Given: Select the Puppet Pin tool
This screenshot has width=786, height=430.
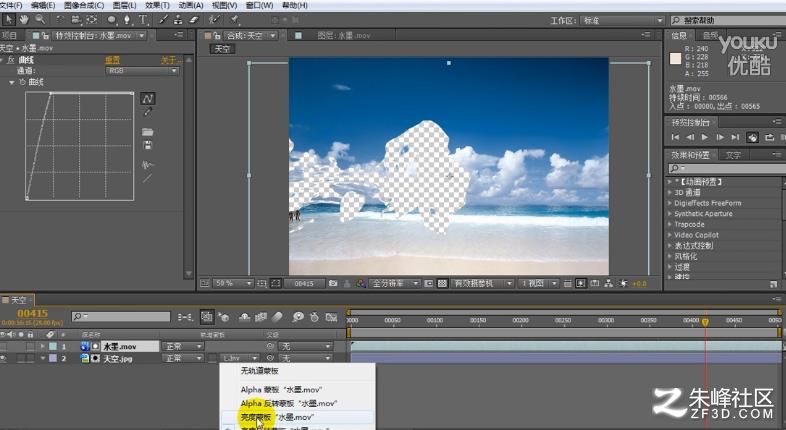Looking at the screenshot, I should click(235, 20).
